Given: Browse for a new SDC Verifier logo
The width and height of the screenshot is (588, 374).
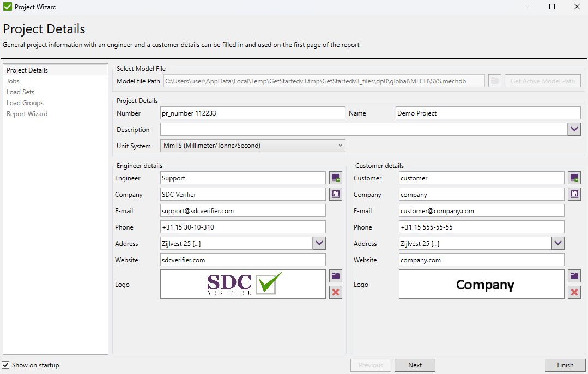Looking at the screenshot, I should [335, 276].
